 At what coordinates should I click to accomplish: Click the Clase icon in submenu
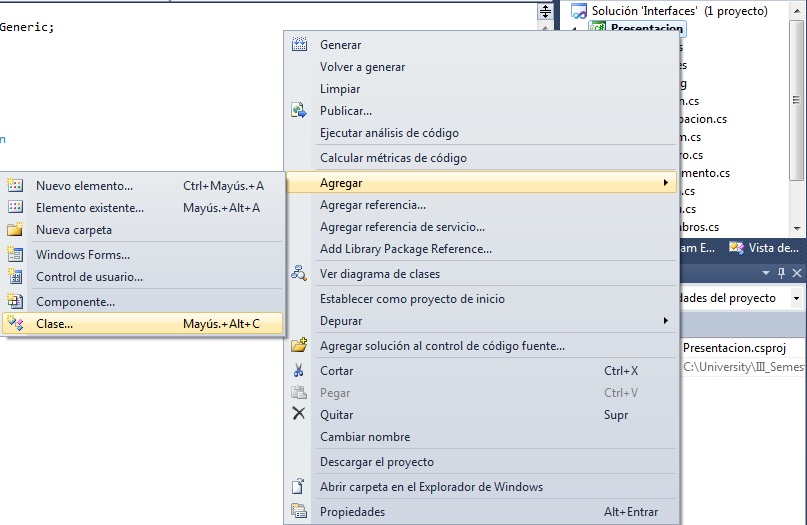tap(15, 323)
